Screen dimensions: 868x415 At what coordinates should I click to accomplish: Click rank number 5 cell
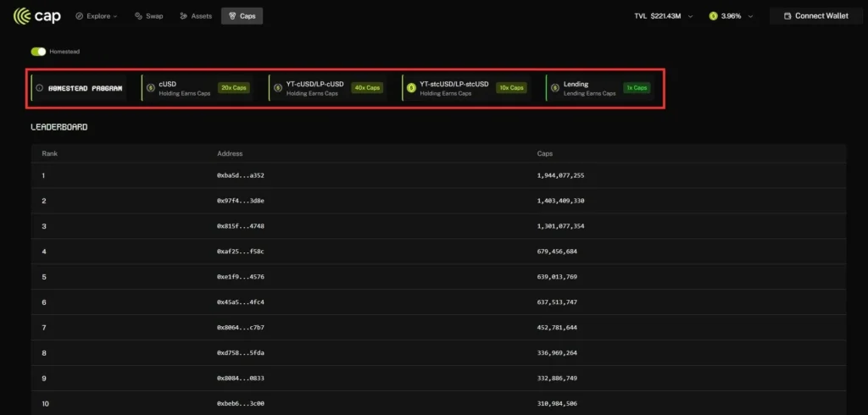[44, 277]
